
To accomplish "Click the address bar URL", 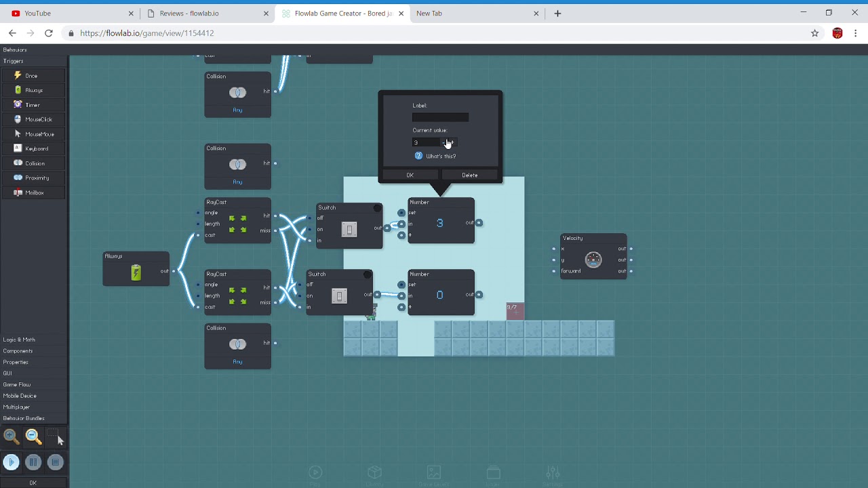I will (147, 33).
